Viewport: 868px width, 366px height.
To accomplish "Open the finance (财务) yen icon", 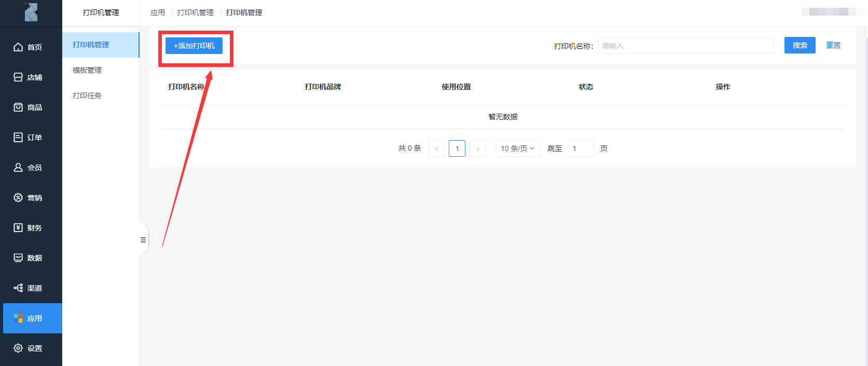I will pos(18,228).
